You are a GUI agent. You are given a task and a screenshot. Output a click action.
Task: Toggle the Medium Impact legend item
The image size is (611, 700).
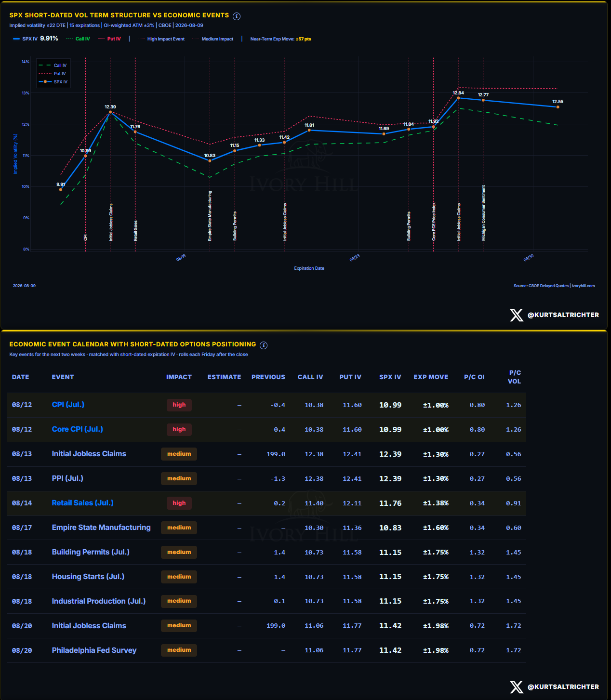(213, 39)
